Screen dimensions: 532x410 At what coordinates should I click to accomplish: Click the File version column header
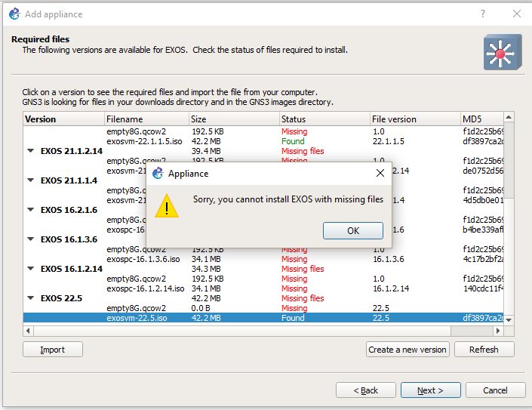pos(415,119)
